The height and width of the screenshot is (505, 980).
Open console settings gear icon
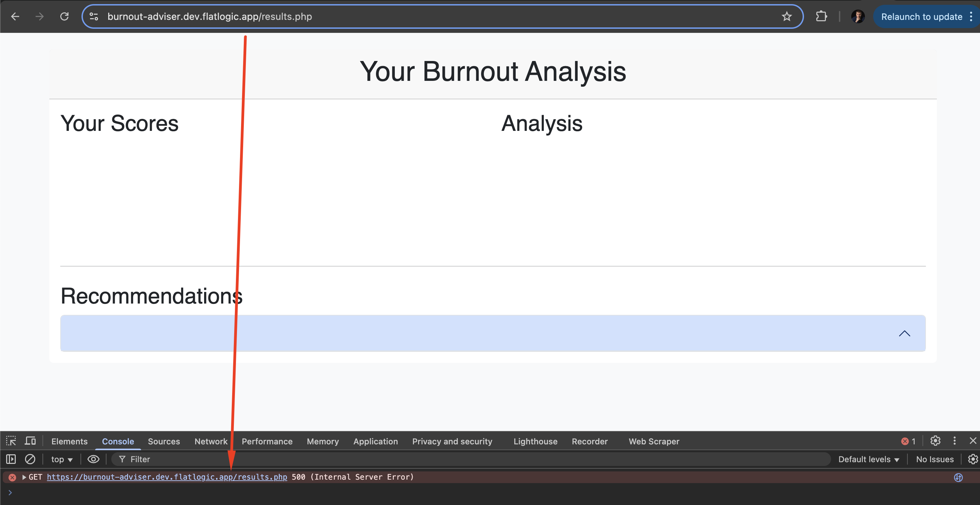(972, 459)
